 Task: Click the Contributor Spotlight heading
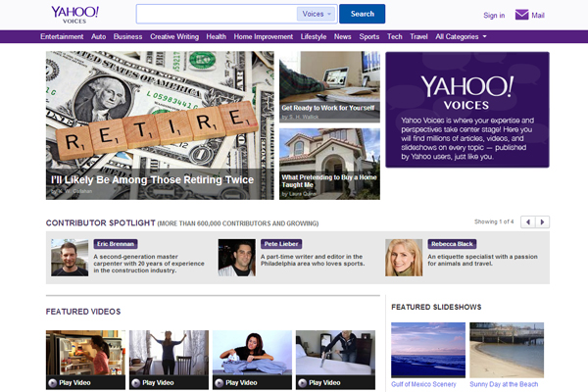101,222
